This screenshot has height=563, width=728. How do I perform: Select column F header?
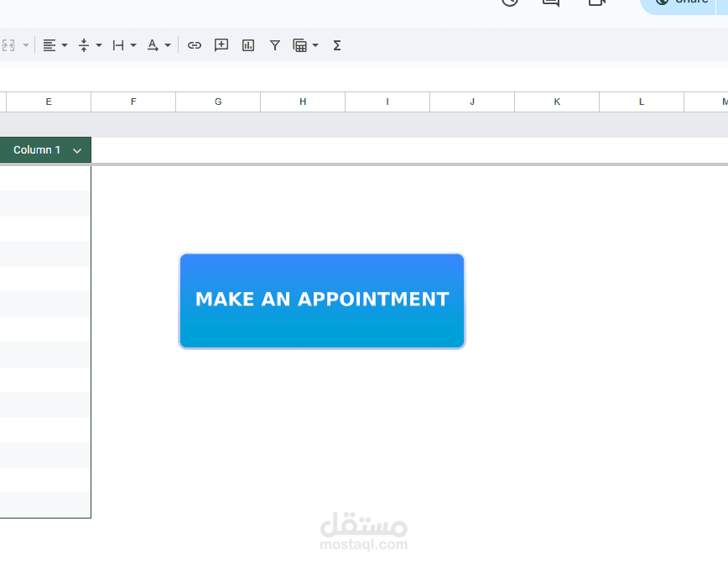coord(133,102)
